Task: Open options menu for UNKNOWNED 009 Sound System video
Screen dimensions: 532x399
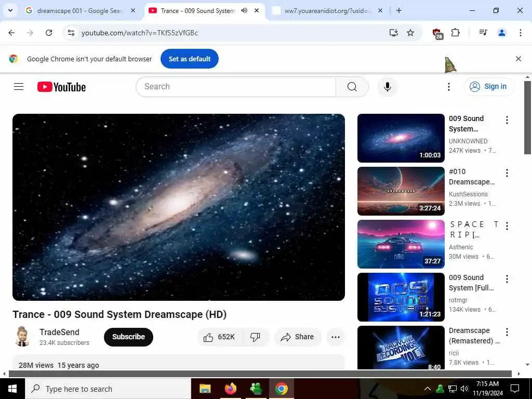Action: click(x=507, y=120)
